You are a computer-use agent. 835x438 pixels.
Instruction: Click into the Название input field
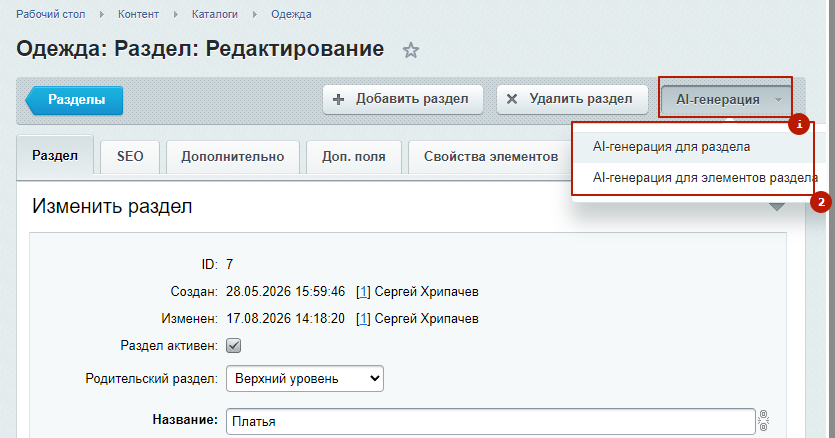490,421
